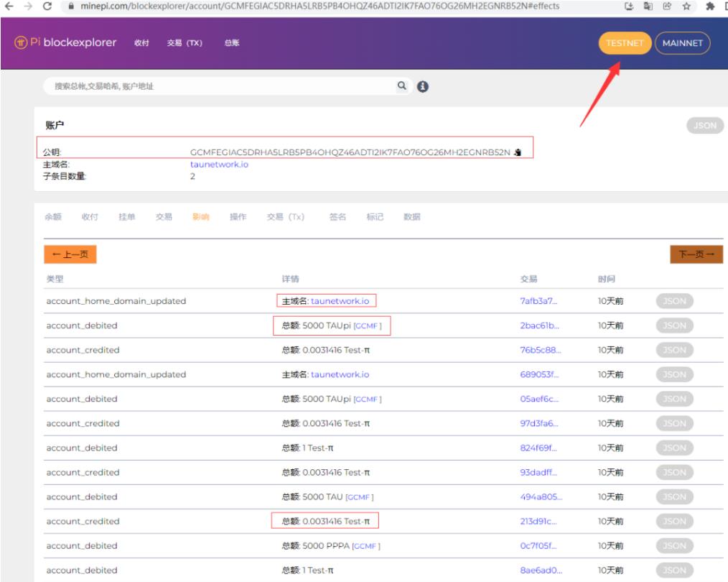Open the 收付 menu in header
The image size is (728, 582).
coord(141,42)
